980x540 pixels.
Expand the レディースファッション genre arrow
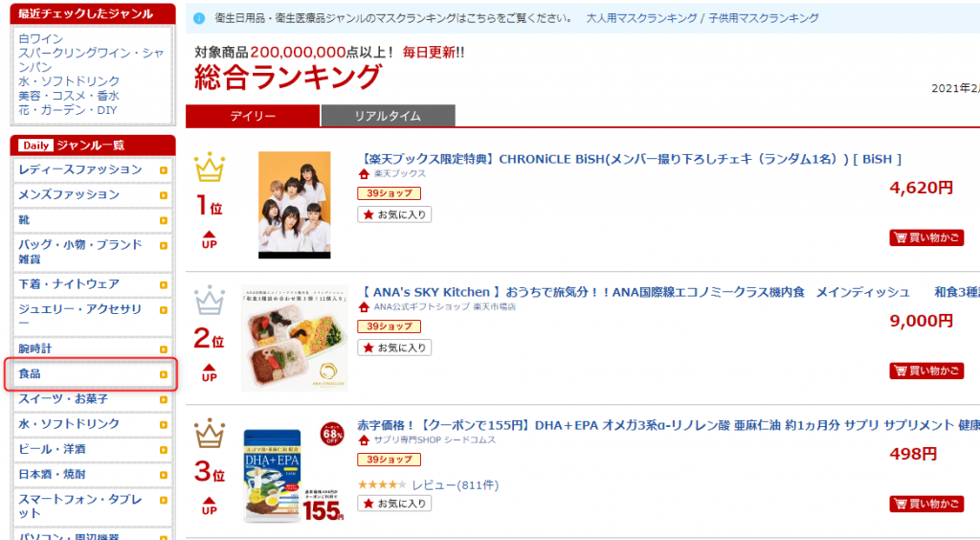tap(164, 170)
